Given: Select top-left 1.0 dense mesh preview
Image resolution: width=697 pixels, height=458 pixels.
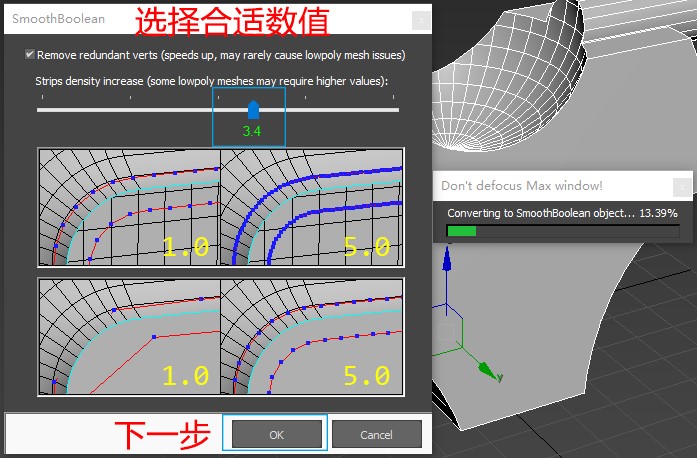Looking at the screenshot, I should tap(129, 208).
